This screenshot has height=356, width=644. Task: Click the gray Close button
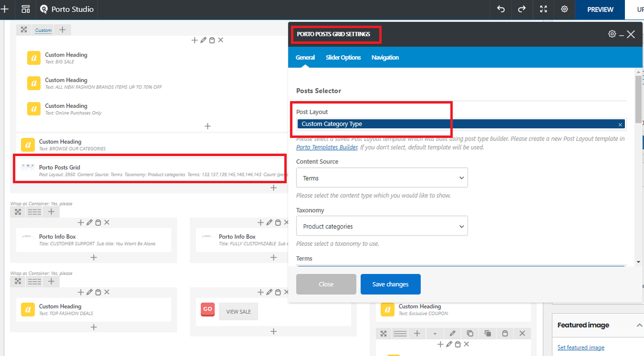[326, 284]
